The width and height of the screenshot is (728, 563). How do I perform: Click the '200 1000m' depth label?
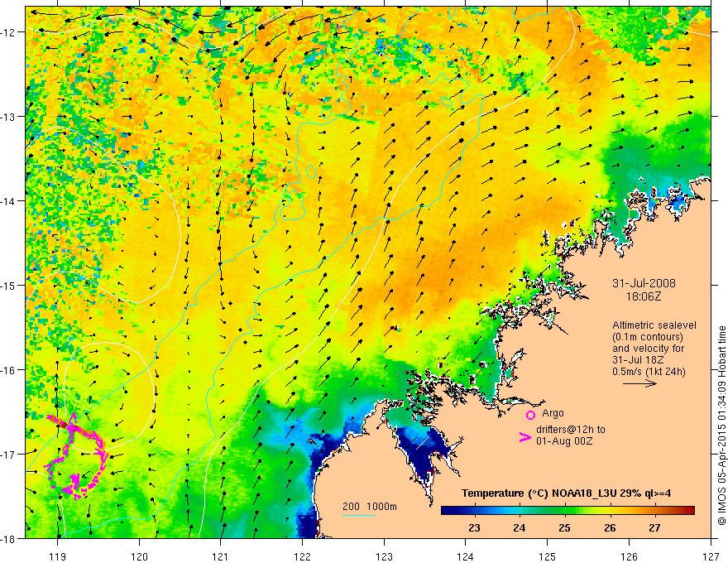[x=370, y=507]
